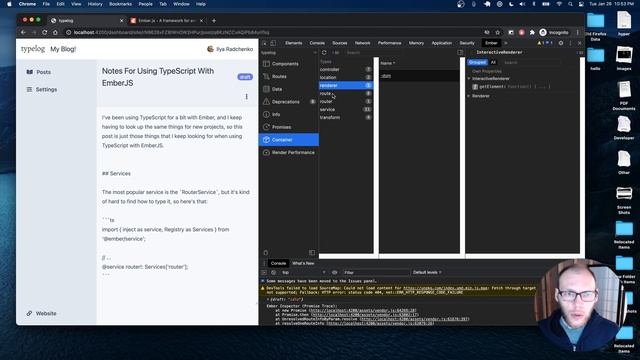640x360 pixels.
Task: Switch to the Sources DevTools tab
Action: pos(340,43)
